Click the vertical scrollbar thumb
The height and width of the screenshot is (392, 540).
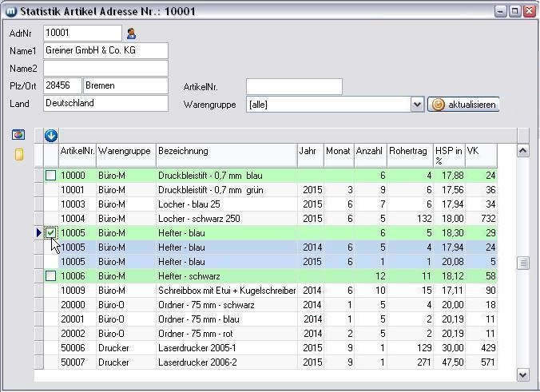click(523, 263)
